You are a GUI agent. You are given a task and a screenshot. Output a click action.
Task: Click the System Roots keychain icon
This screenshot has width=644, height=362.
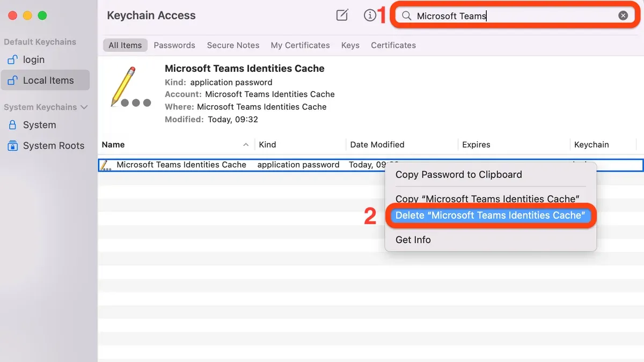point(12,145)
